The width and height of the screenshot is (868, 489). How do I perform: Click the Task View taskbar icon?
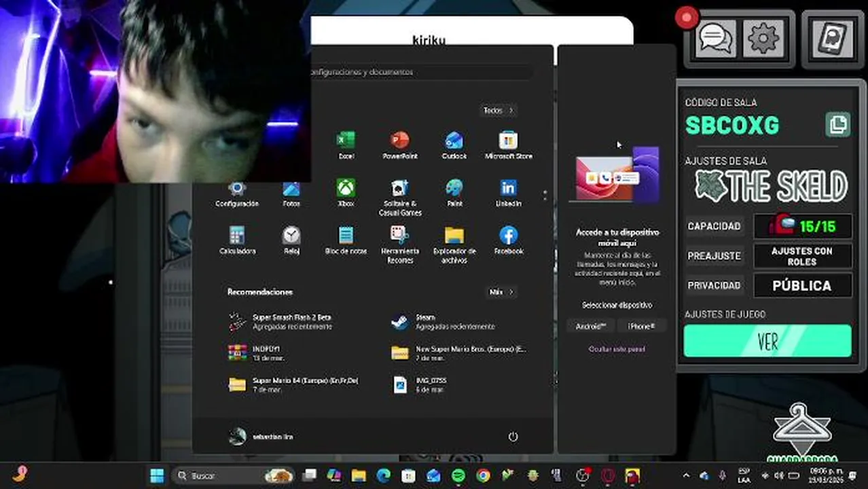click(x=310, y=475)
